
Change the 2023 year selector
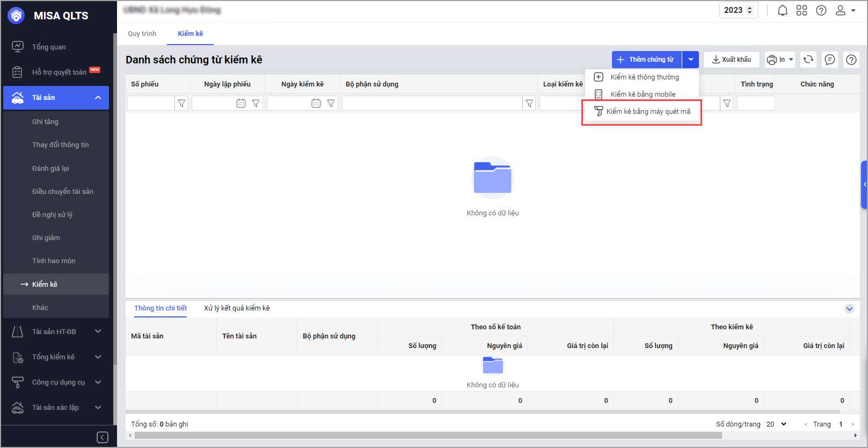click(x=739, y=10)
